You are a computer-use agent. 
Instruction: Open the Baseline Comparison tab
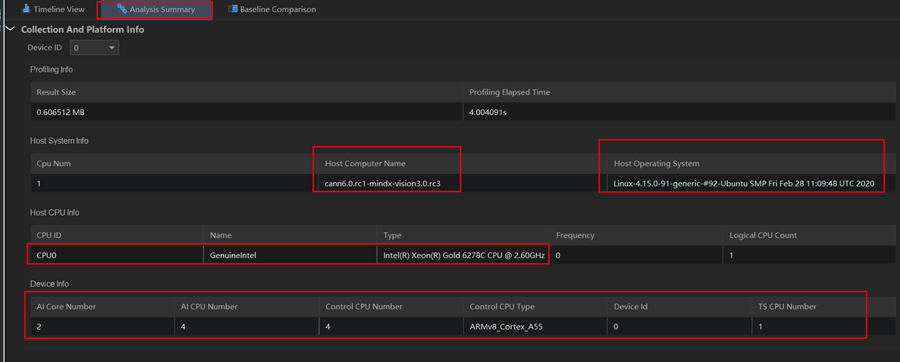click(x=271, y=10)
